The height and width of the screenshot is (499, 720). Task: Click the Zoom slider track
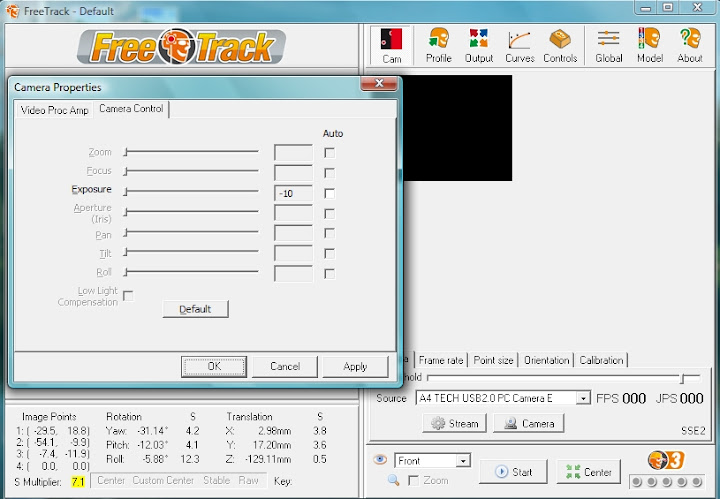pos(191,151)
